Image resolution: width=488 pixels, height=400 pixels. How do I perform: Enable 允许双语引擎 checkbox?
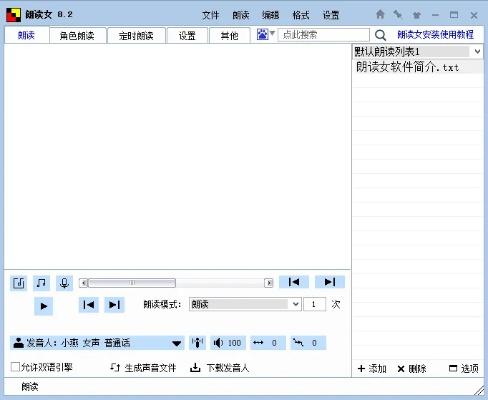15,367
